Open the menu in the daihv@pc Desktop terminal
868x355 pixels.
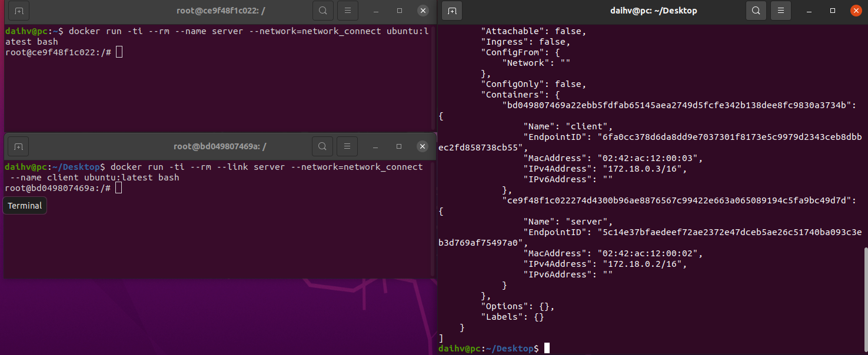[780, 10]
